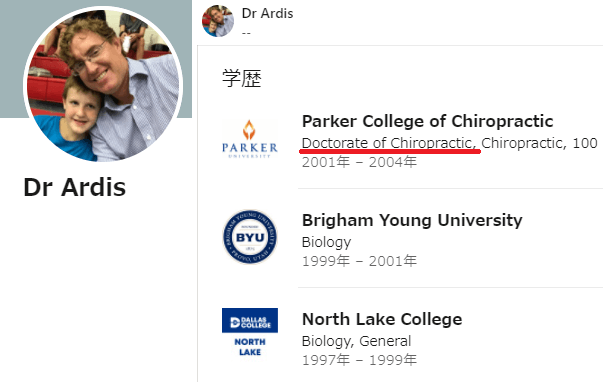Click the "--" headline under header name

(246, 33)
